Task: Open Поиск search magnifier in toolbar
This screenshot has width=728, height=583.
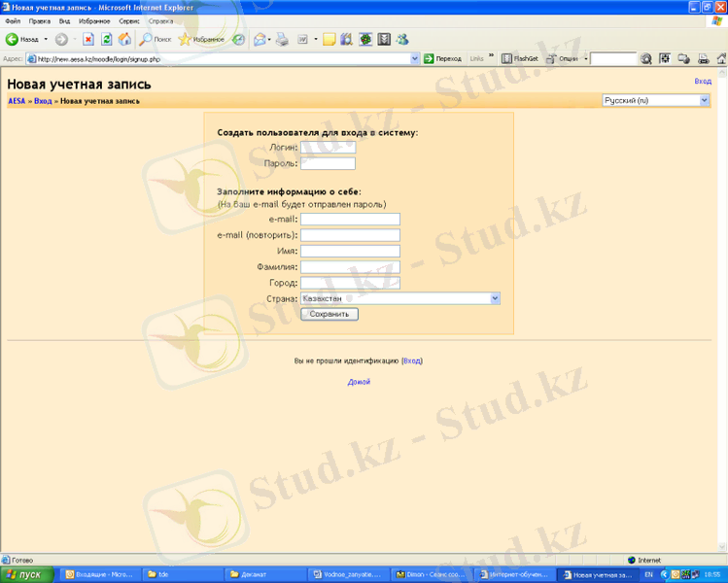Action: pos(156,40)
